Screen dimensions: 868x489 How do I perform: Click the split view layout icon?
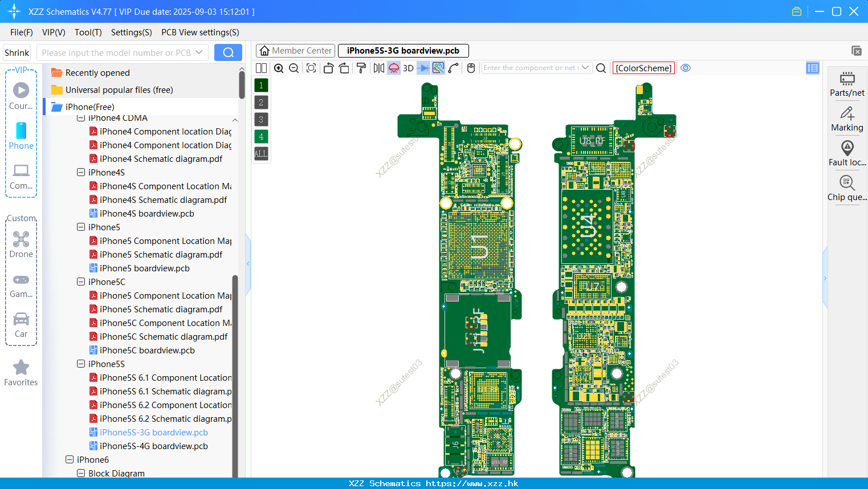tap(261, 68)
